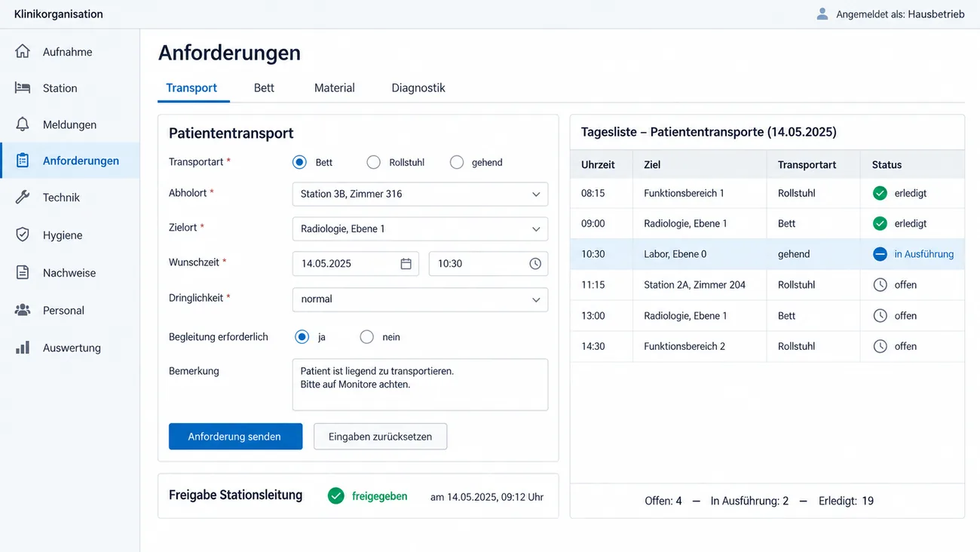This screenshot has height=552, width=980.
Task: Click the Wunschzeit time field 10:30
Action: click(488, 263)
